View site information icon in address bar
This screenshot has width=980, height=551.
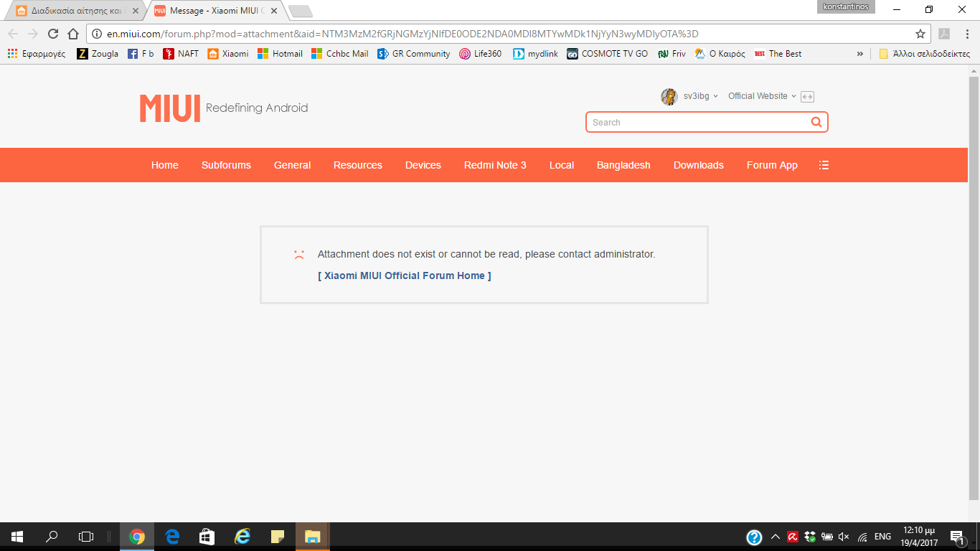(97, 34)
